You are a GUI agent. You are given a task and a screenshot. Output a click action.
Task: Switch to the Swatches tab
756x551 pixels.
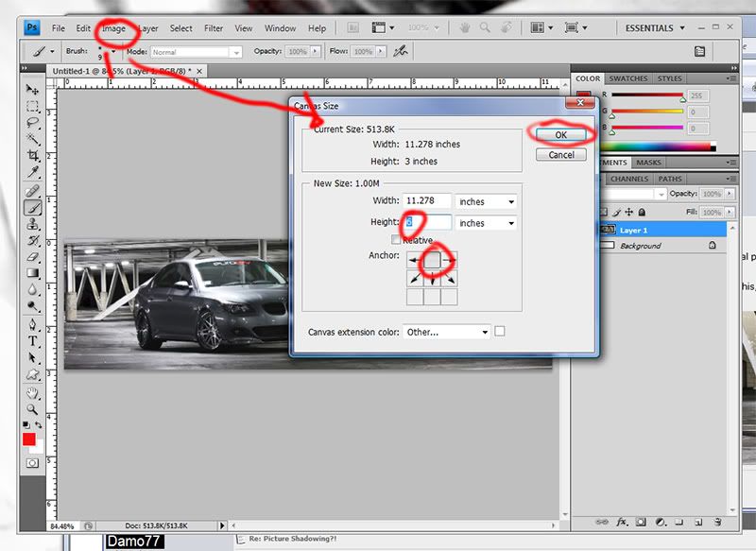click(x=628, y=78)
